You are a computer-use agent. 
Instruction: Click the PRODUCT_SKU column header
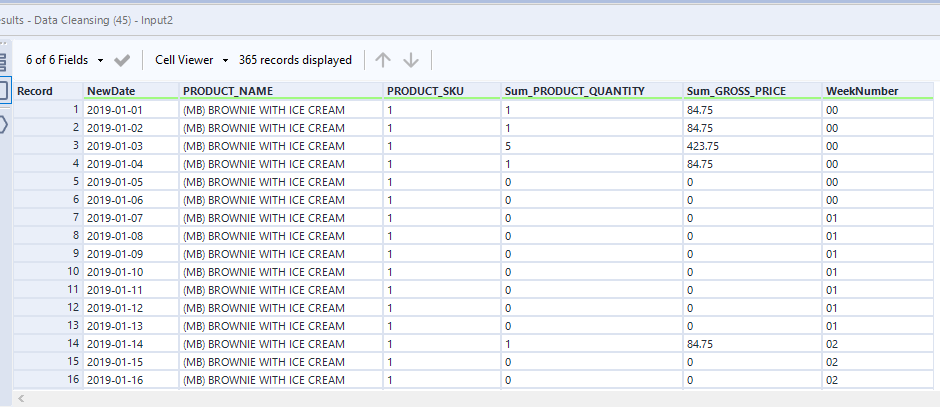click(x=442, y=91)
